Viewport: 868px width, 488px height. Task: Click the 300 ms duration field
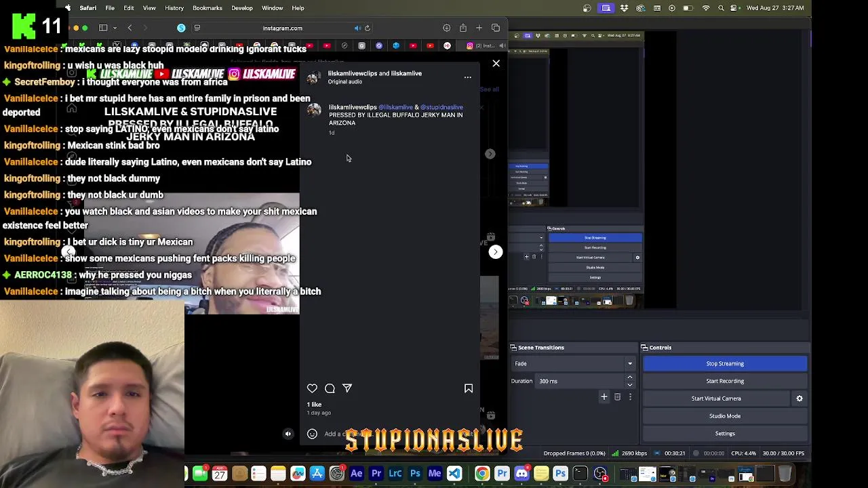tap(580, 381)
